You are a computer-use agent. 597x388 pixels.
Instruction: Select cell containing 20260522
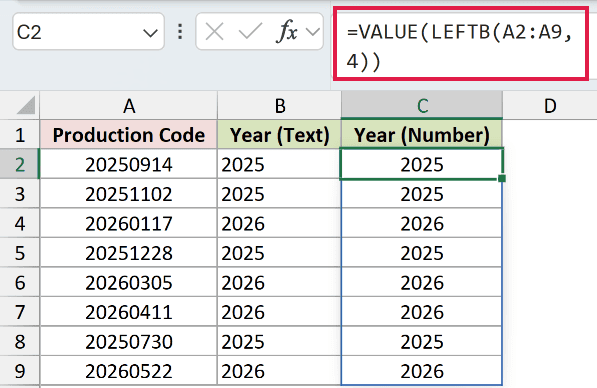tap(129, 371)
